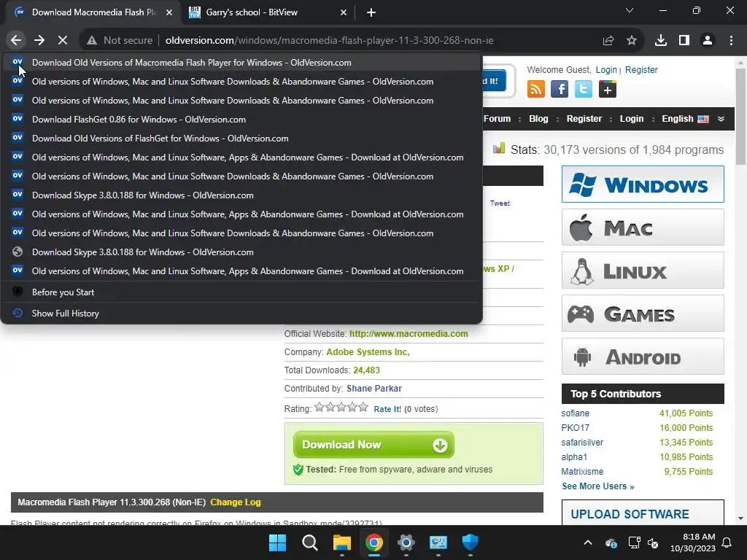This screenshot has width=747, height=560.
Task: Open File Explorer from the taskbar
Action: pos(342,542)
